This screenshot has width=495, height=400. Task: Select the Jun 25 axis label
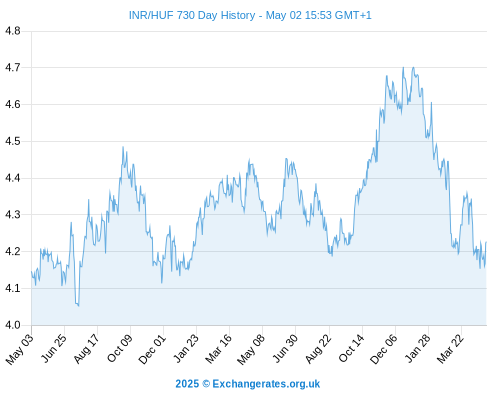[x=54, y=348]
